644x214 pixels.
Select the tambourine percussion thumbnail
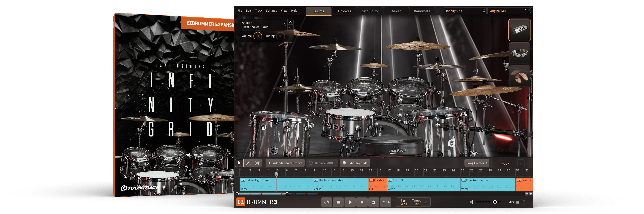tap(519, 53)
